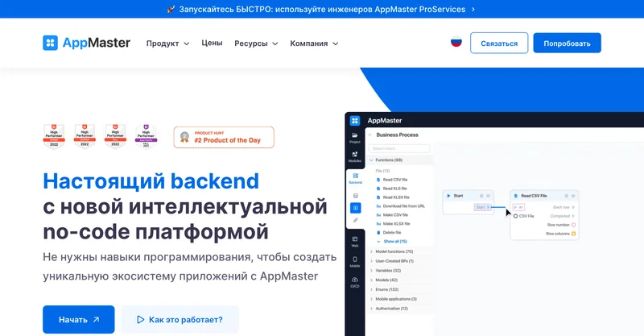Click the AppMaster logo in the header
Viewport: 644px width, 336px height.
click(86, 43)
